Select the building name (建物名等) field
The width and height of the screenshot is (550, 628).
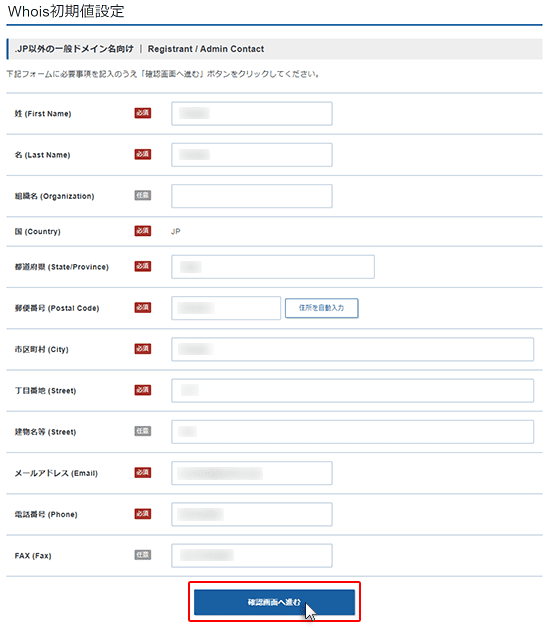353,432
